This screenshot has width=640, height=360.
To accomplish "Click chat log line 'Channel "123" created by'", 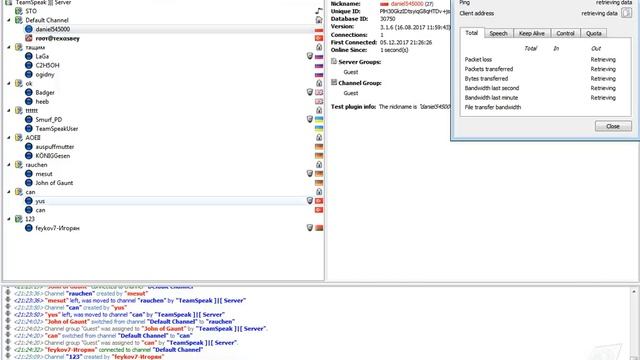I will click(x=89, y=357).
